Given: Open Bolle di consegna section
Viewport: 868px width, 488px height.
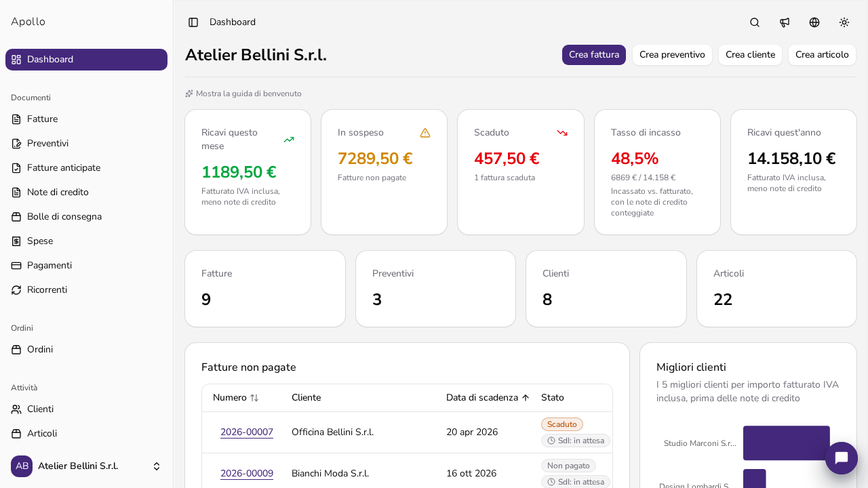Looking at the screenshot, I should point(86,217).
